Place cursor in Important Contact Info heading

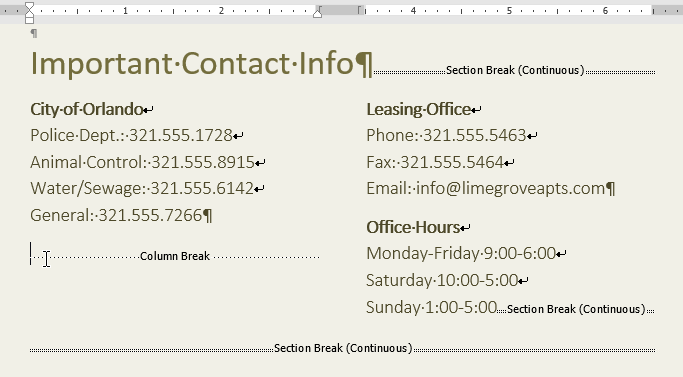pyautogui.click(x=192, y=64)
